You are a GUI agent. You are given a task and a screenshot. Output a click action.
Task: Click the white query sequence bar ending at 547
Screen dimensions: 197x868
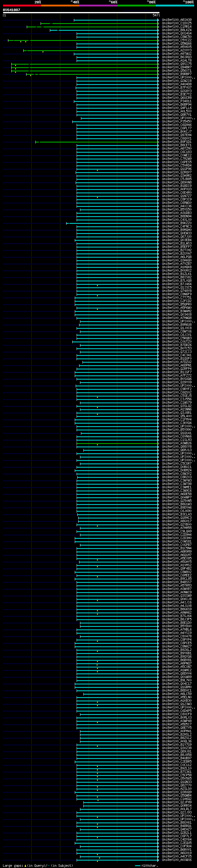click(x=81, y=12)
